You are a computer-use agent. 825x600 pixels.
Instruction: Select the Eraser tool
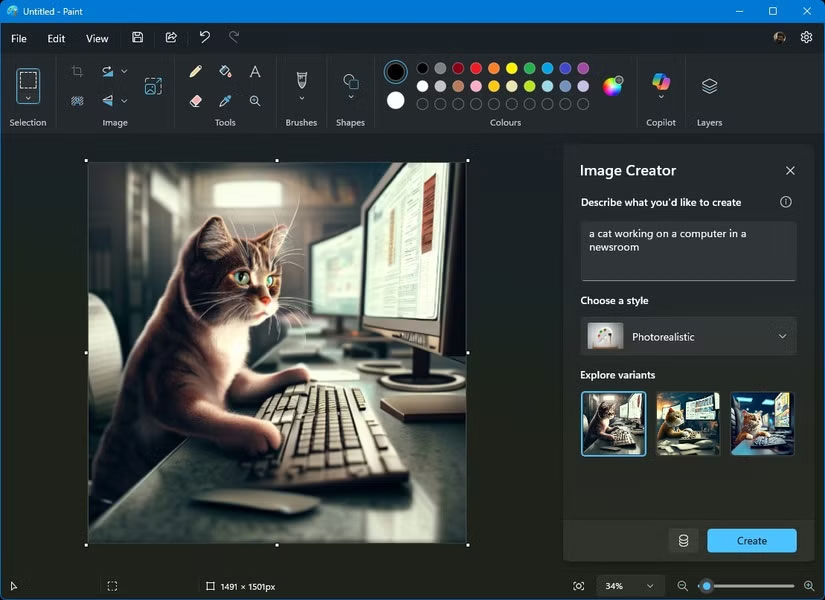click(195, 101)
